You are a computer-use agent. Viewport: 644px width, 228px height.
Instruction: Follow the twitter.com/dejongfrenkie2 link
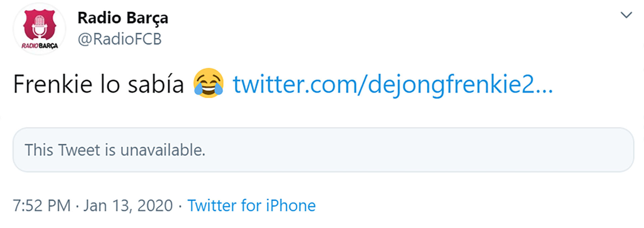(x=393, y=84)
